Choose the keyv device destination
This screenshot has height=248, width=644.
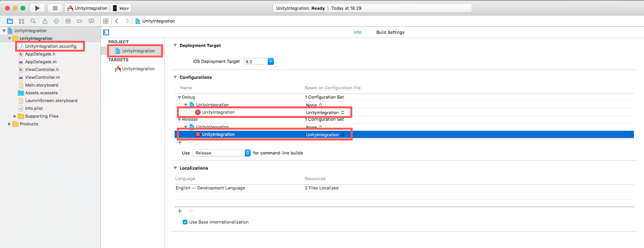[121, 8]
